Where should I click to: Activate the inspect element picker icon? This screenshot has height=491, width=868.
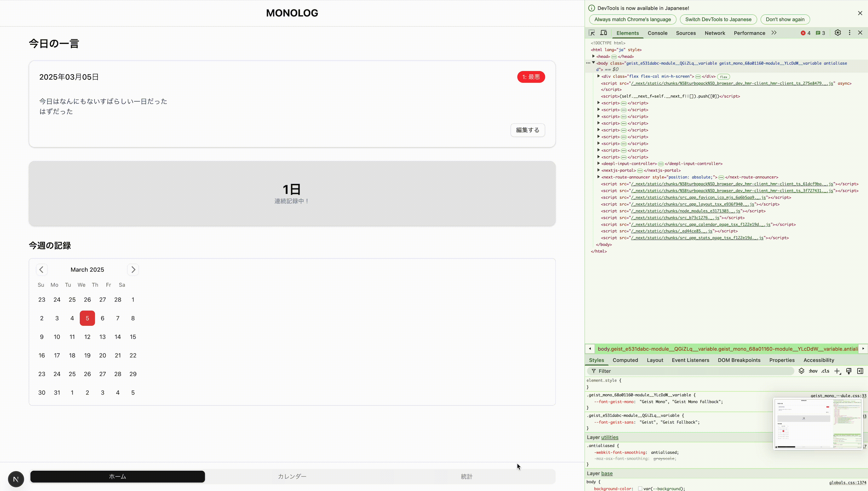point(592,33)
